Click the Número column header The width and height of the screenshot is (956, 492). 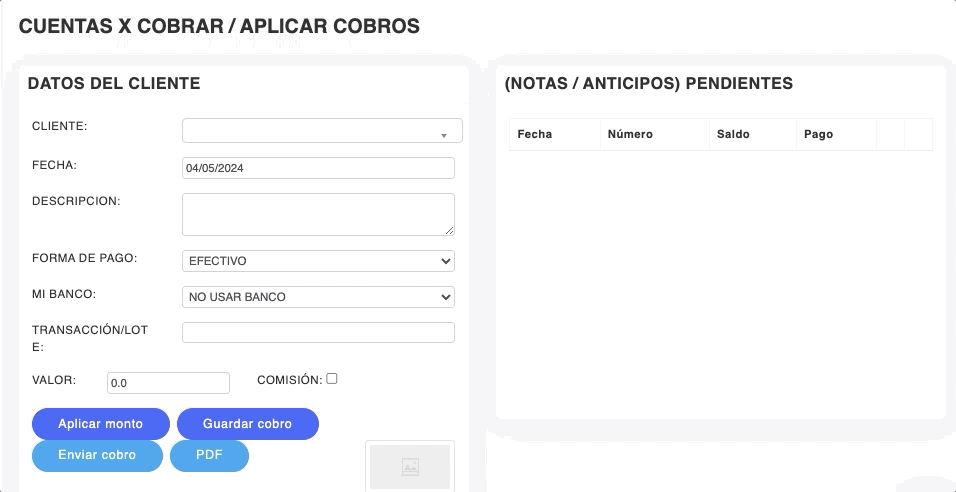point(630,134)
